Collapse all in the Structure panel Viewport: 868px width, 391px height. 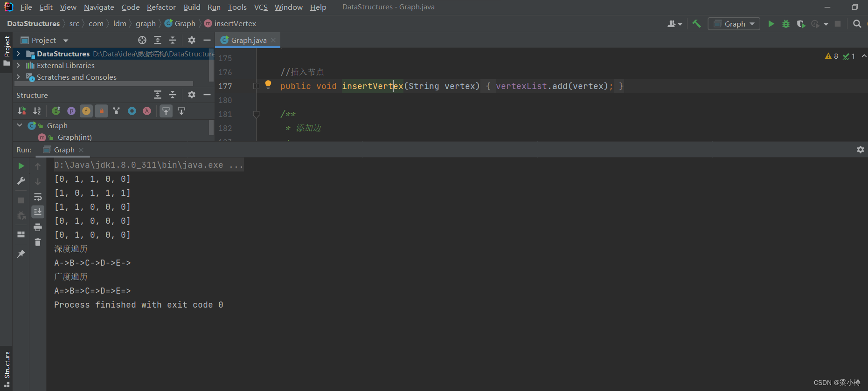(x=173, y=95)
